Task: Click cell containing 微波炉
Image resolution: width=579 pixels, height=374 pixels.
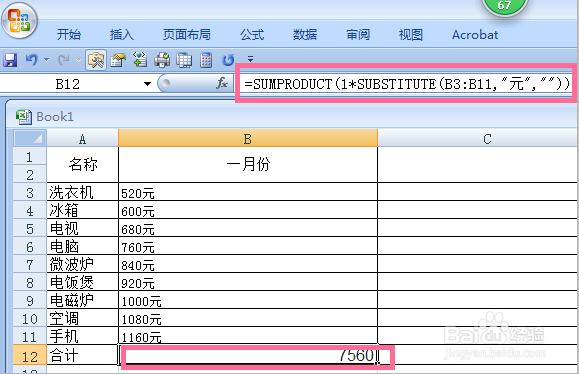Action: coord(83,264)
